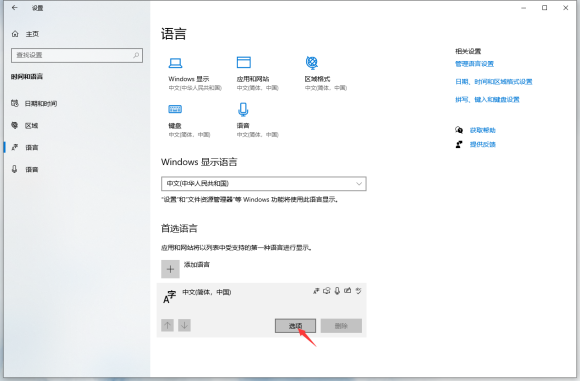Click the 获取帮助 chat bubble icon
The image size is (580, 381).
point(459,130)
